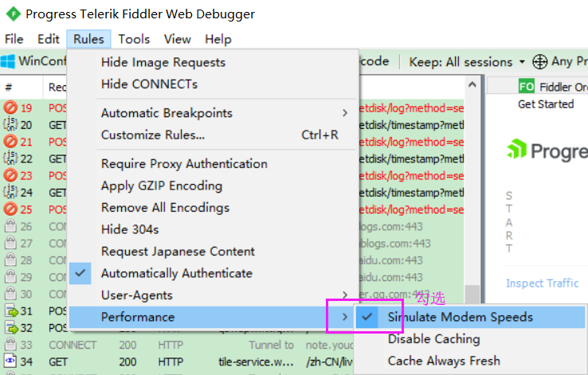
Task: Open Keep: All sessions dropdown
Action: click(x=467, y=62)
